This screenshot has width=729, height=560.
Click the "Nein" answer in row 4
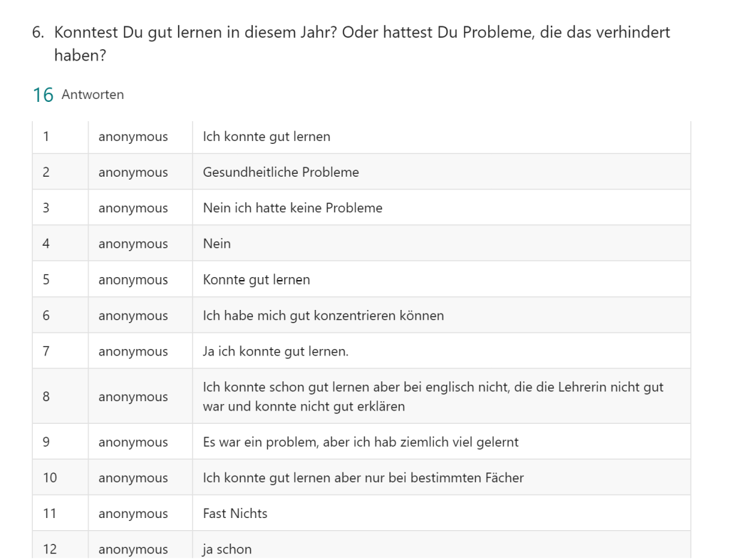click(217, 244)
